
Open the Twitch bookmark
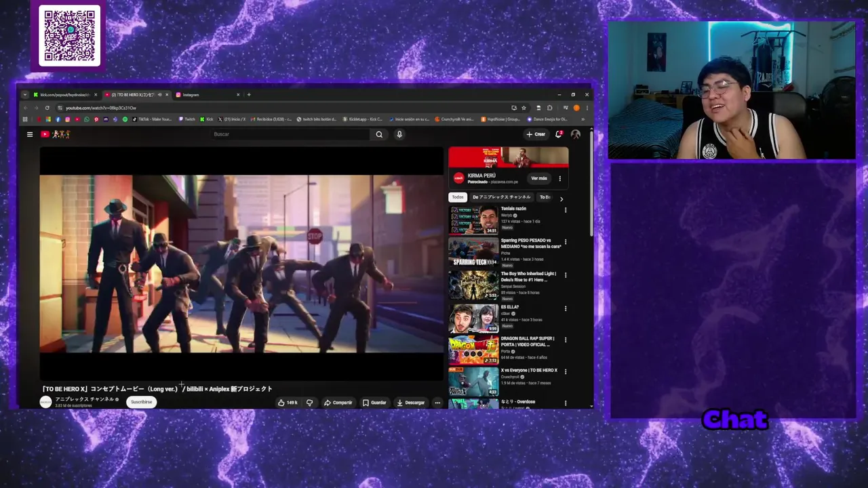coord(187,119)
